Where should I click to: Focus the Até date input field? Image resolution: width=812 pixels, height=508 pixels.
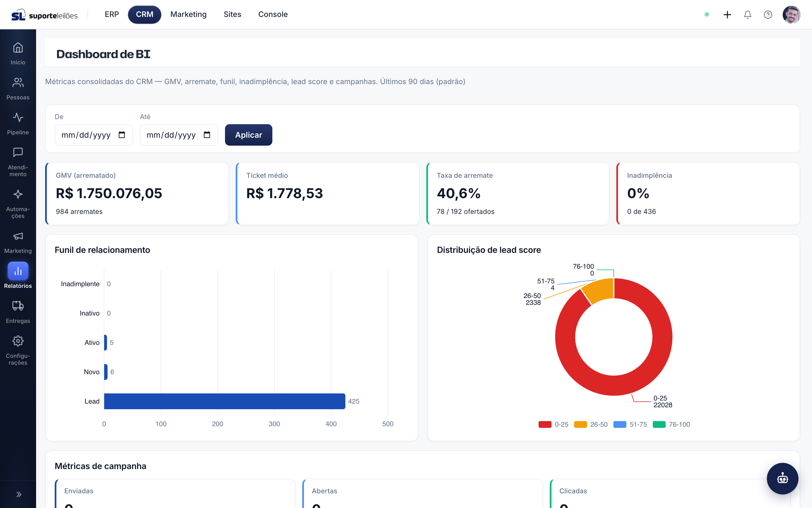(179, 135)
